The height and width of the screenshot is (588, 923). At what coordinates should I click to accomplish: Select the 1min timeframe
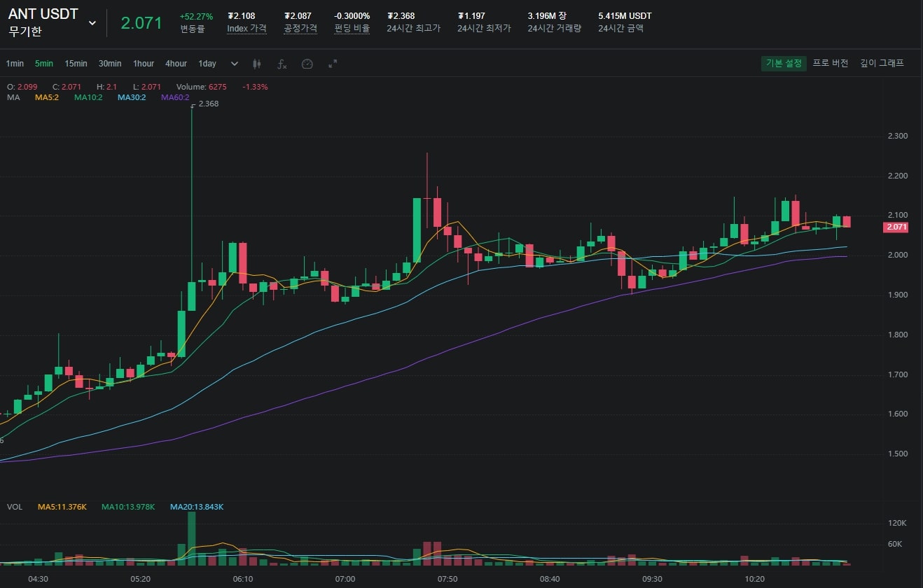[15, 64]
